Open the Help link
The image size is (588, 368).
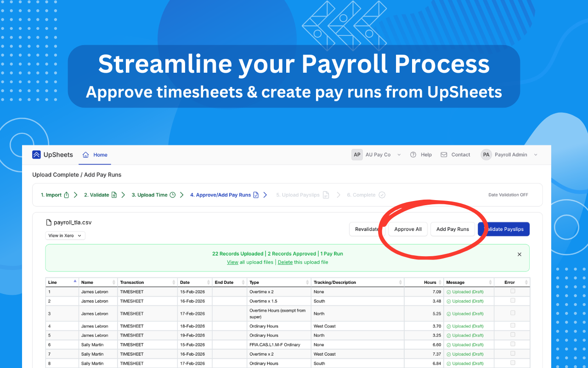426,155
